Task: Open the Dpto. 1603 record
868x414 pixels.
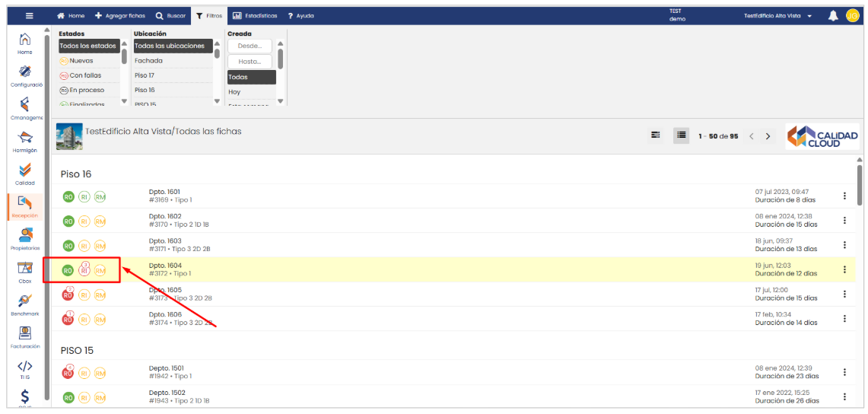Action: [165, 240]
